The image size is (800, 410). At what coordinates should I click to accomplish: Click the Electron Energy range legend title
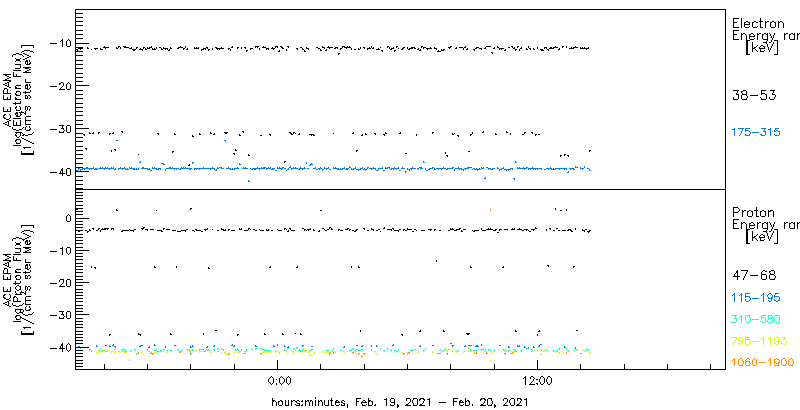pyautogui.click(x=765, y=36)
